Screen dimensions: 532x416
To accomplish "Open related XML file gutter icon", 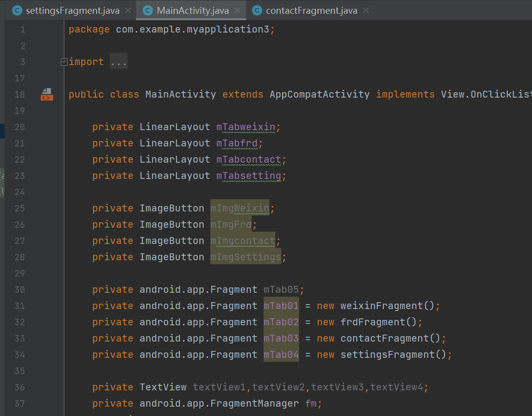I will (x=47, y=94).
